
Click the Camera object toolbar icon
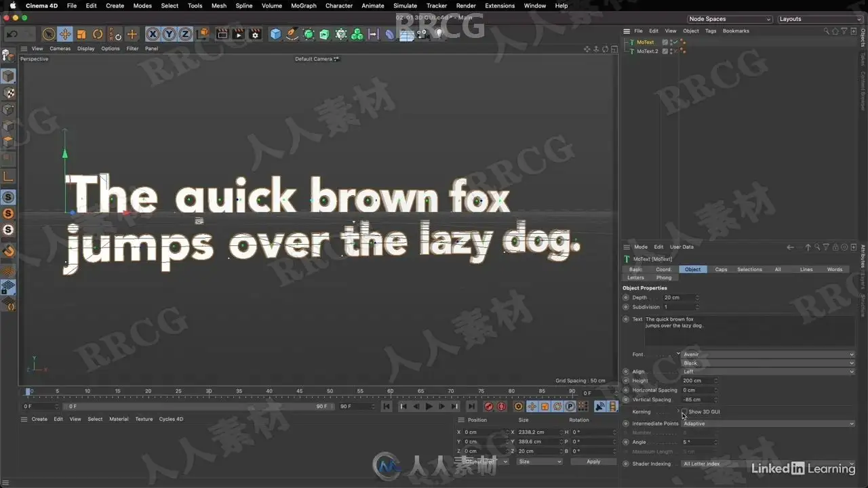(422, 34)
